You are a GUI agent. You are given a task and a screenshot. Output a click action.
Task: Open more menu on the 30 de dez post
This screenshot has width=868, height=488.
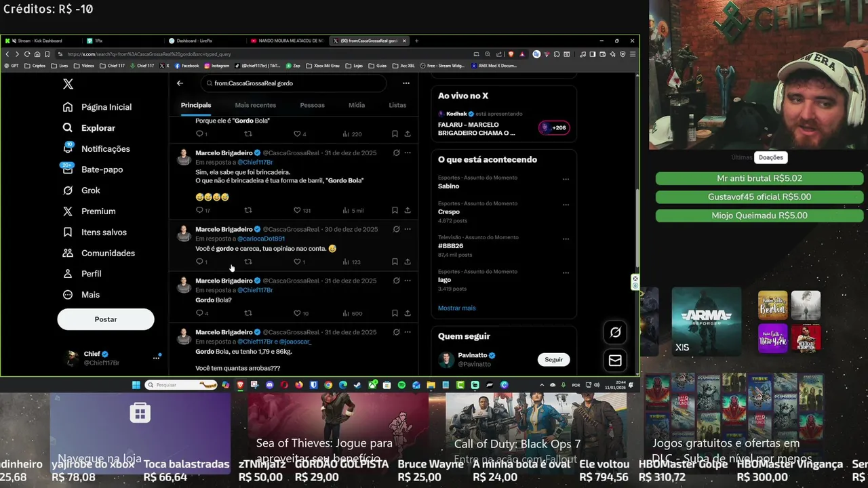tap(408, 229)
